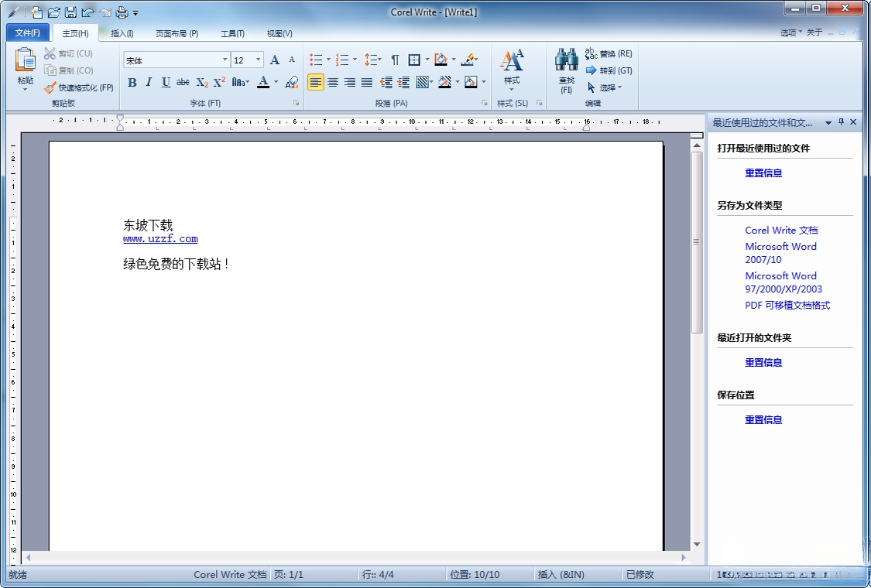Viewport: 871px width, 588px height.
Task: Grow font size with large A icon
Action: point(274,60)
